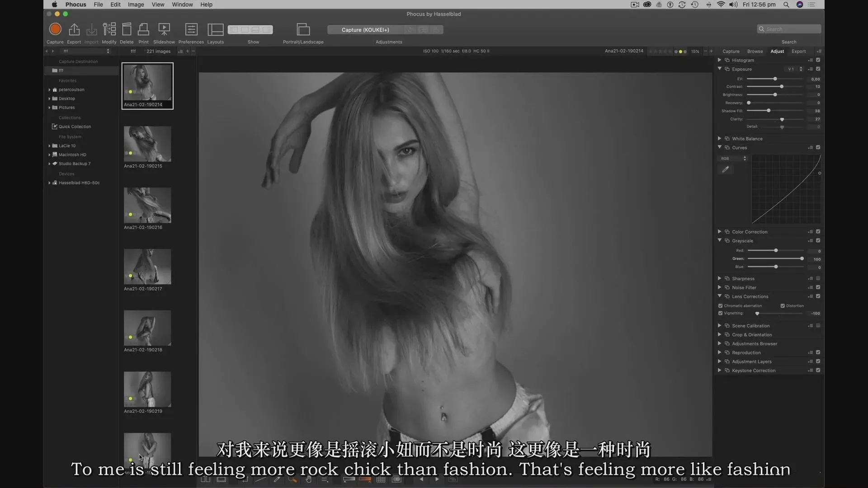Select Quick Collection in sidebar
The width and height of the screenshot is (868, 488).
tap(75, 127)
